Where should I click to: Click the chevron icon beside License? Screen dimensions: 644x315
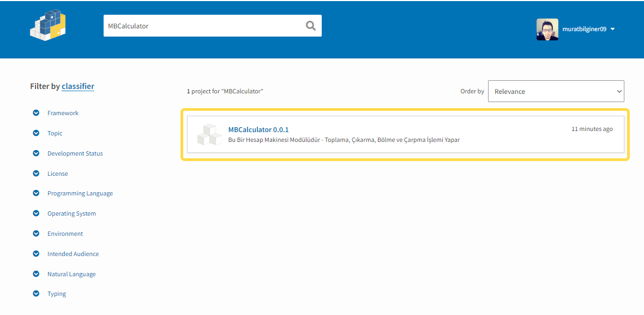[x=36, y=173]
